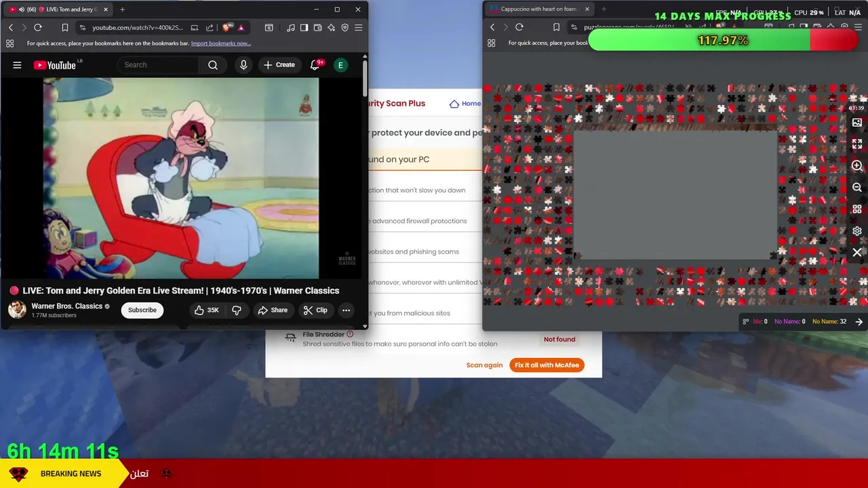Open puzzle settings gear
This screenshot has width=868, height=488.
857,231
